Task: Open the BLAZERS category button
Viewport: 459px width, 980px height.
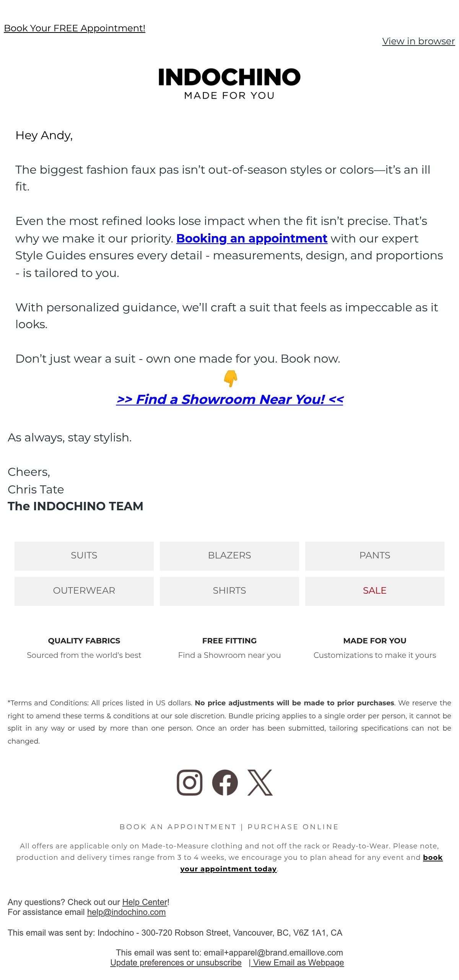Action: coord(229,556)
